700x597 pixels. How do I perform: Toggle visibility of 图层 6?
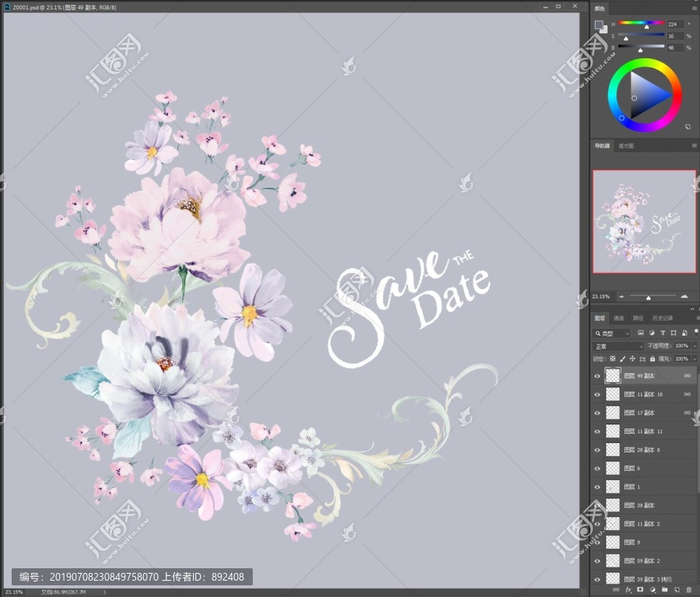click(x=597, y=469)
